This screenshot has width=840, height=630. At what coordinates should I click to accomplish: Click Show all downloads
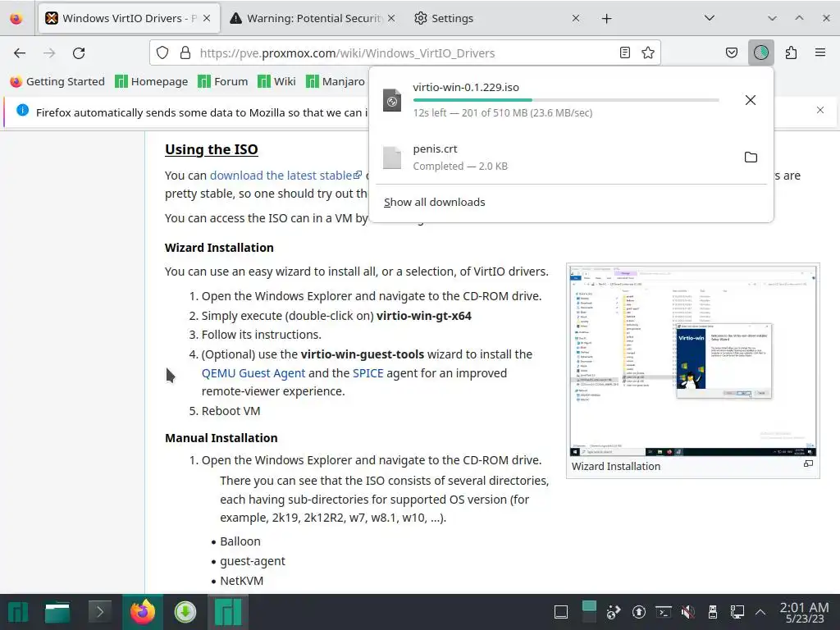[x=435, y=202]
